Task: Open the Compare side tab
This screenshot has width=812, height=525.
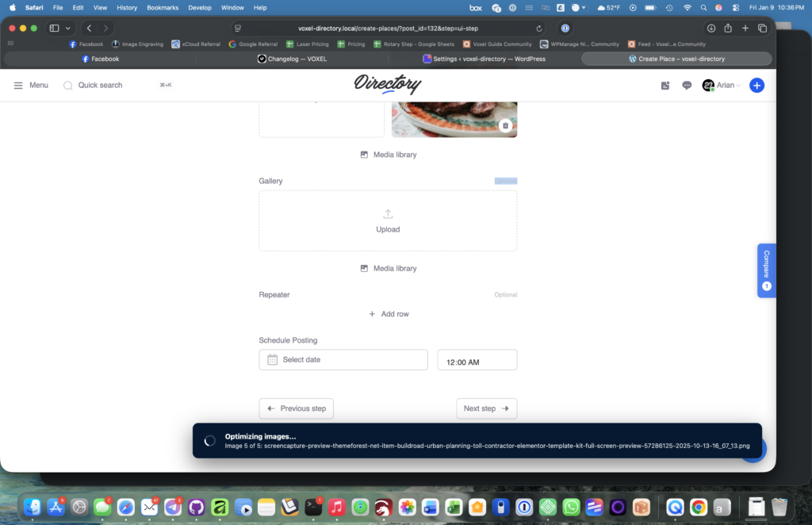Action: (x=766, y=270)
